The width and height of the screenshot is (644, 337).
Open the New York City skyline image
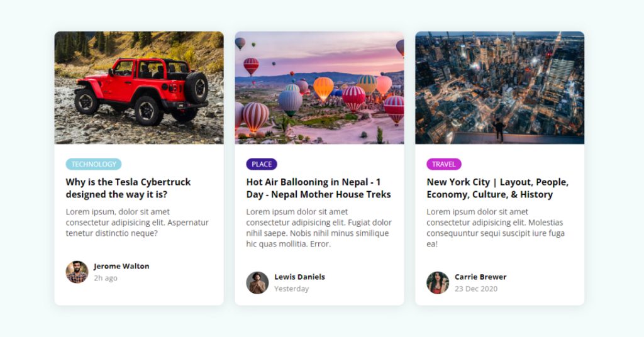(x=500, y=87)
